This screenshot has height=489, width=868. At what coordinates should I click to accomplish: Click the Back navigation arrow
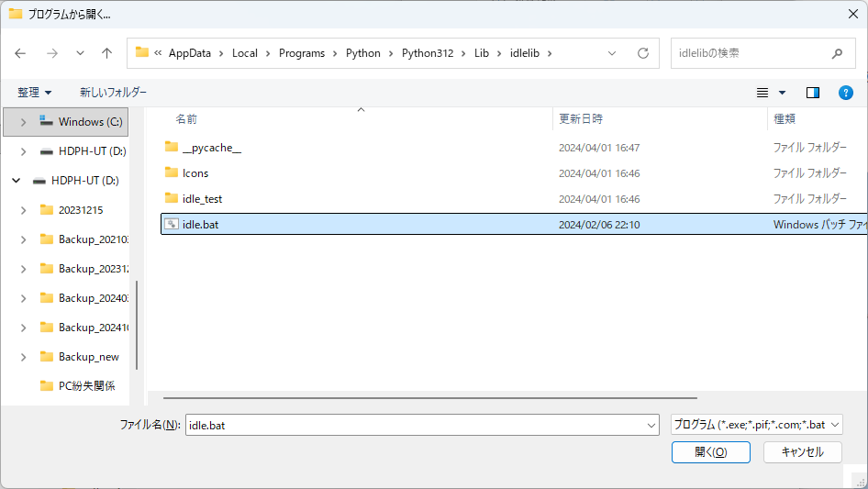click(x=20, y=53)
